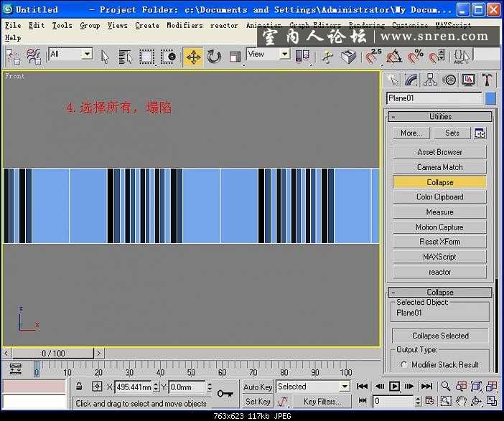Click the Zoom magnifier viewport tool
The width and height of the screenshot is (504, 421).
point(446,386)
